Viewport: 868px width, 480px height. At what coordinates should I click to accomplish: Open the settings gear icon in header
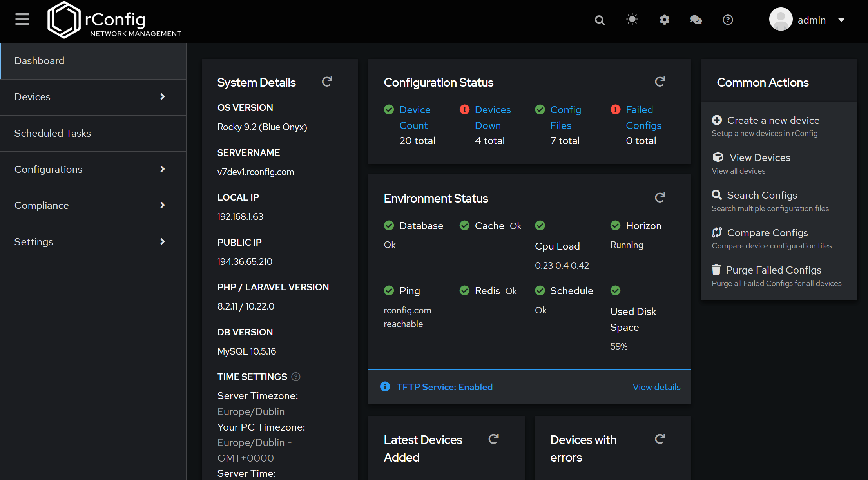click(x=664, y=20)
